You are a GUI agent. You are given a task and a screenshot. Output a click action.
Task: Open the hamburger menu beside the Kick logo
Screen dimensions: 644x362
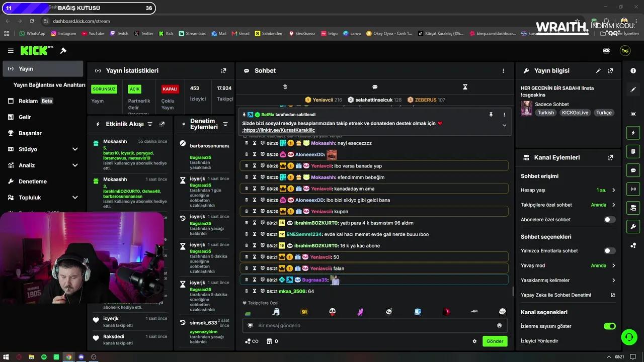coord(11,51)
